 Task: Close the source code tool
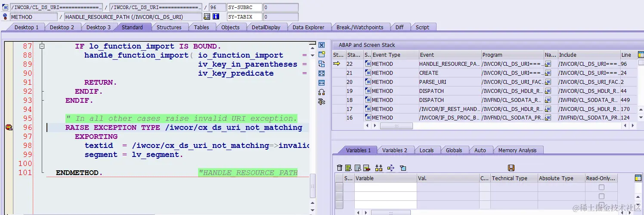(x=322, y=45)
